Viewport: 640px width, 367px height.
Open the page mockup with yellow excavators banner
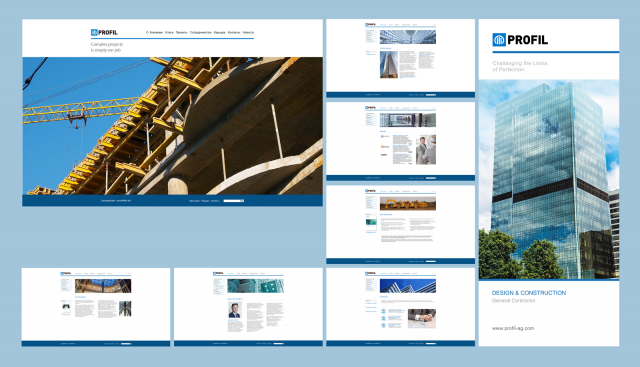coord(400,225)
